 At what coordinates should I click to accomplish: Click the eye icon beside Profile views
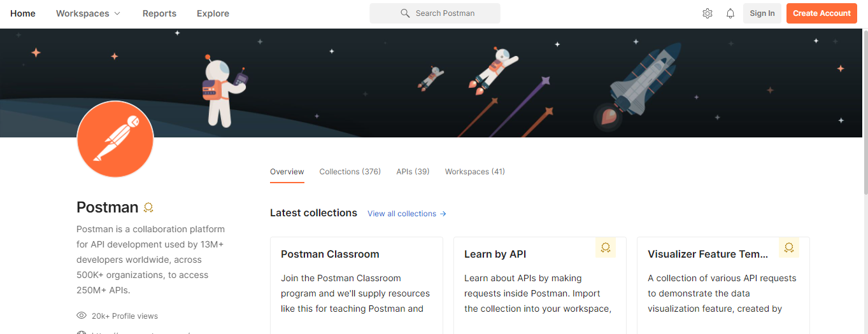coord(82,316)
